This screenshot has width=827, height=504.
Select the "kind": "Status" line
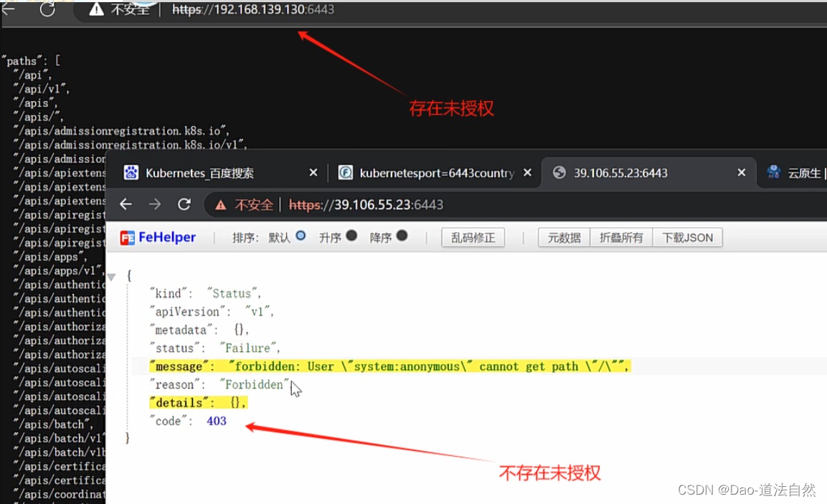pos(206,293)
